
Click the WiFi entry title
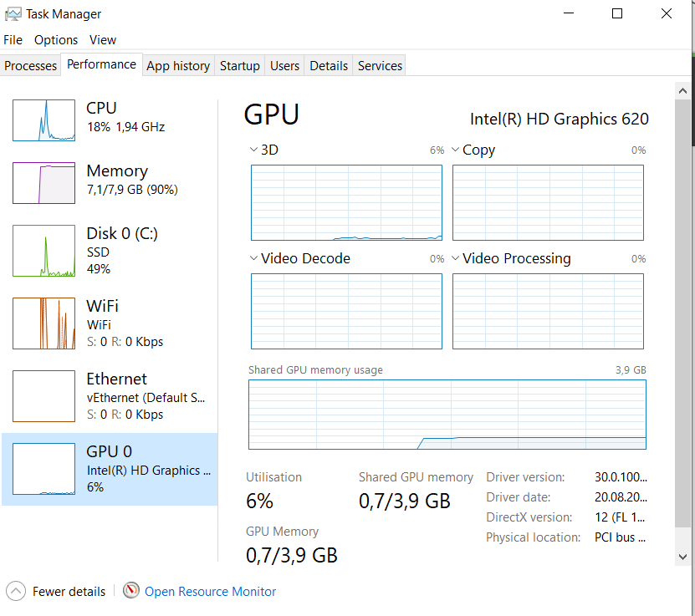[x=102, y=306]
